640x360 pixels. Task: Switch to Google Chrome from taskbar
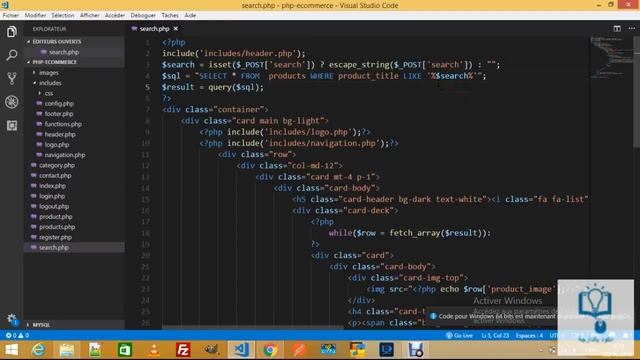click(x=270, y=350)
